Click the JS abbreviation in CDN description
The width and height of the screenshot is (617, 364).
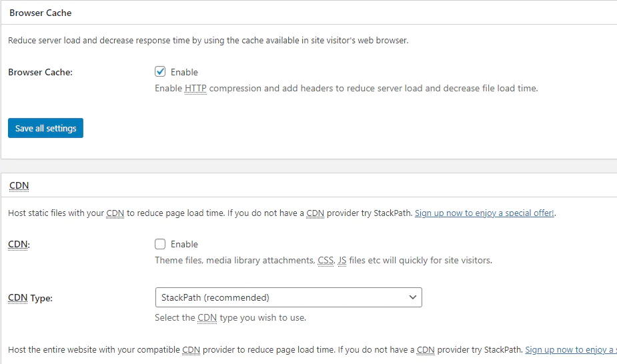click(x=342, y=260)
